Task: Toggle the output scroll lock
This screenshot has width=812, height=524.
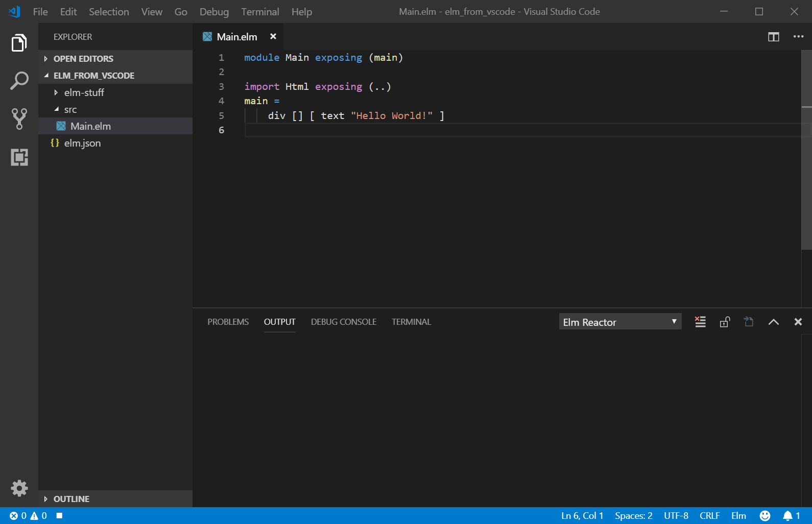Action: [x=724, y=322]
